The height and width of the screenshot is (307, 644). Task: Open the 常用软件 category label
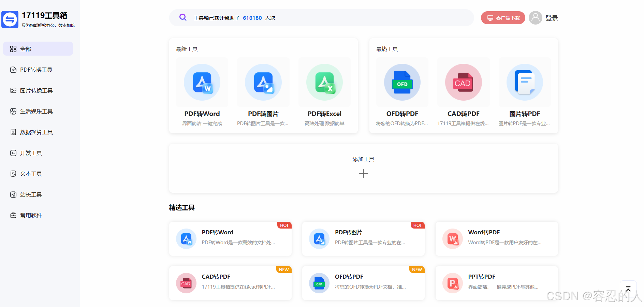(31, 216)
